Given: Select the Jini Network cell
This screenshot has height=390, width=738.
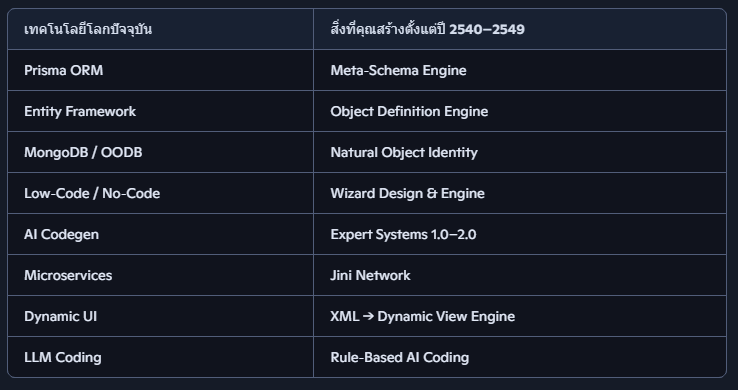Looking at the screenshot, I should [x=520, y=275].
